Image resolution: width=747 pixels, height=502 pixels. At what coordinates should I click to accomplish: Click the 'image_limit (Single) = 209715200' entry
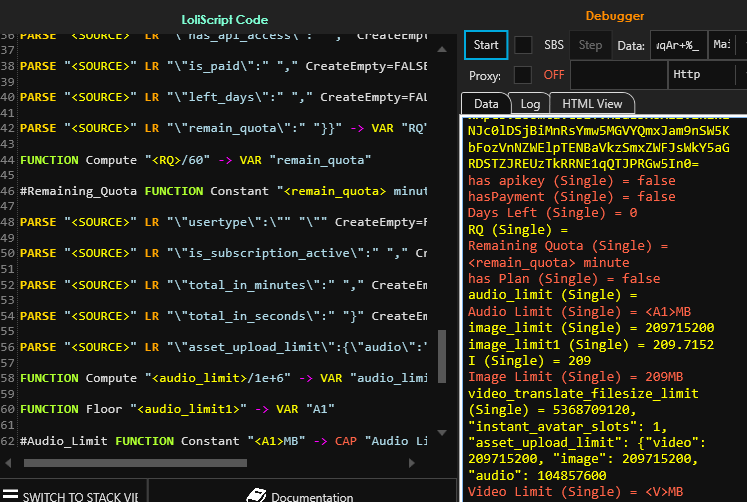pos(591,328)
